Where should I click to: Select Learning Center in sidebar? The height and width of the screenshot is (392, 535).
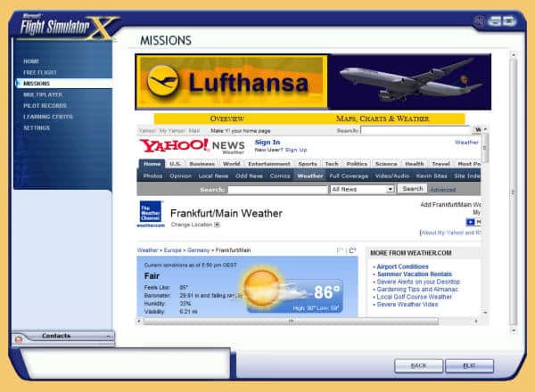(x=48, y=117)
